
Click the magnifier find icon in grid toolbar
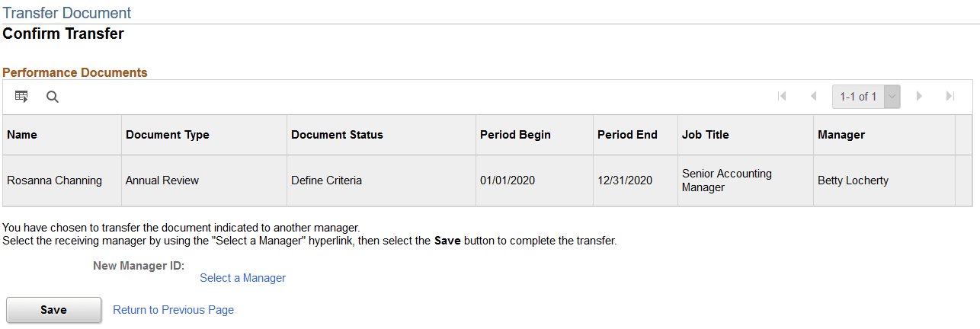coord(53,97)
